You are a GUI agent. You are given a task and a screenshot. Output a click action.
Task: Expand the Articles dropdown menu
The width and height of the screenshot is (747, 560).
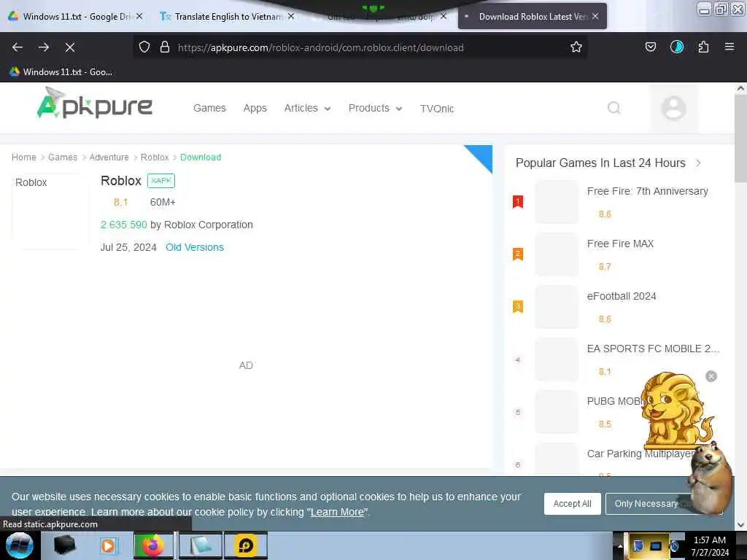[x=307, y=108]
